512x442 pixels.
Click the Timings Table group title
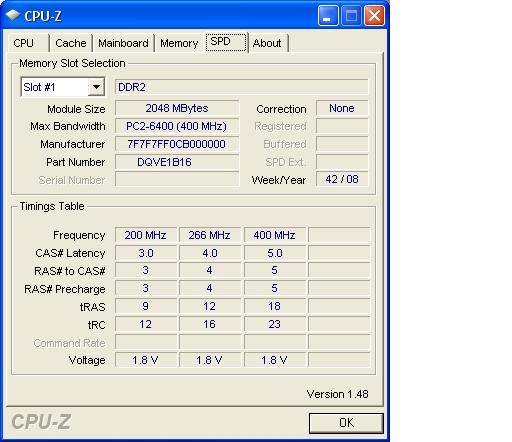[52, 206]
